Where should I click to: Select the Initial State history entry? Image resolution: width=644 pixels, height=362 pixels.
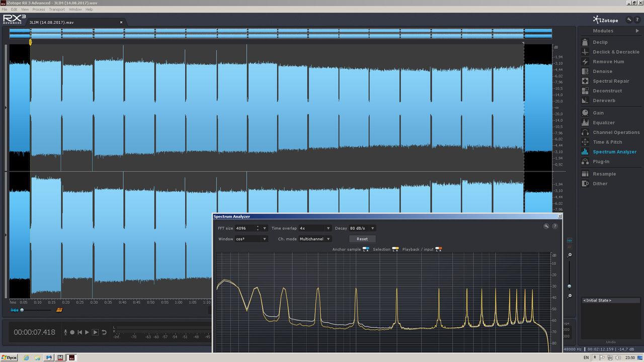(611, 300)
